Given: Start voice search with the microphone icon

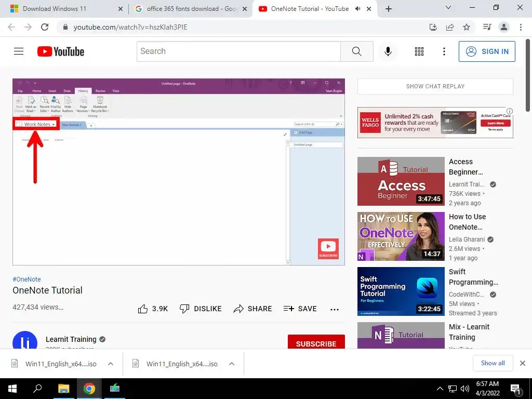Looking at the screenshot, I should (x=388, y=51).
